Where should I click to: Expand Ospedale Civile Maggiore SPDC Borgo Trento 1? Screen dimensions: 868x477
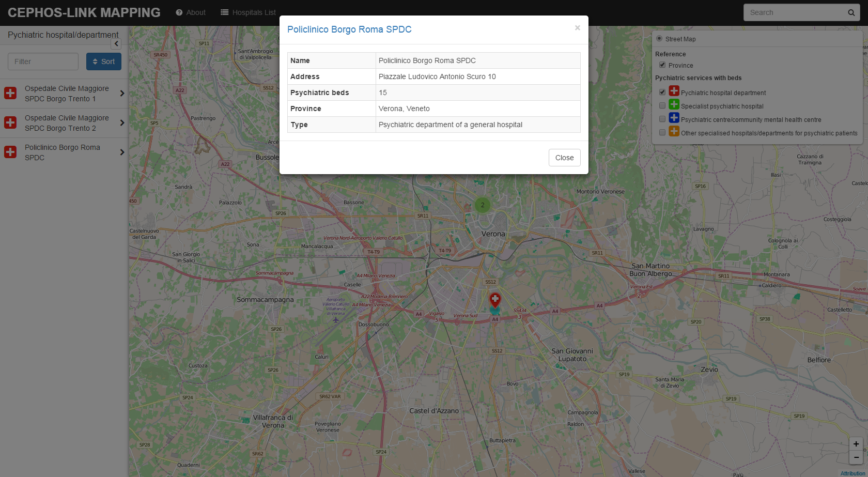(x=122, y=94)
